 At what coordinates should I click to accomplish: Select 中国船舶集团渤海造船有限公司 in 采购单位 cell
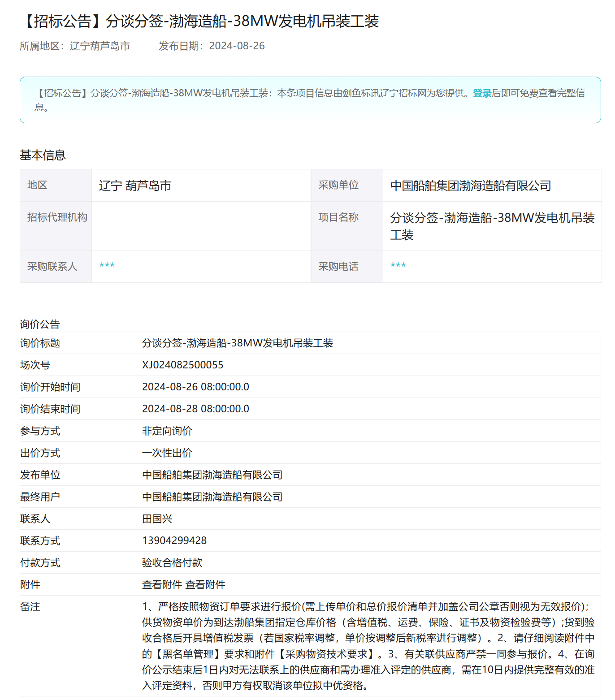(471, 186)
